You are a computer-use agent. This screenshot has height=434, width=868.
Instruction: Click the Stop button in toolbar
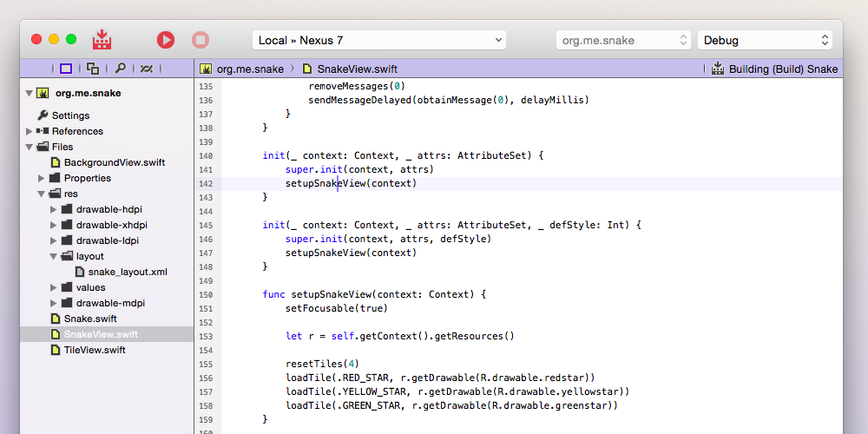tap(201, 40)
